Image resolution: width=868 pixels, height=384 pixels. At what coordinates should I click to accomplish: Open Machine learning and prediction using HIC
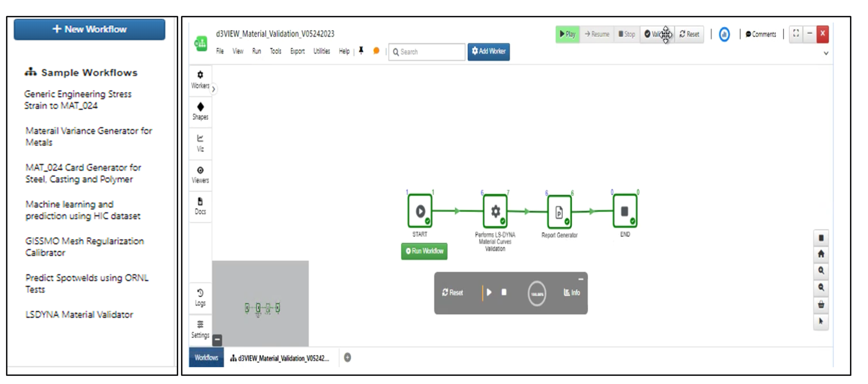point(83,210)
